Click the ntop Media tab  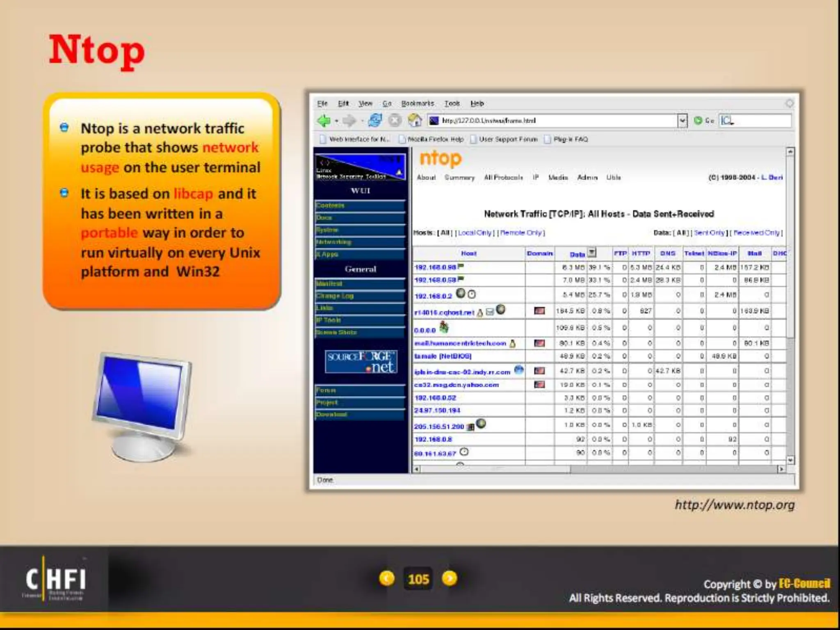(558, 178)
